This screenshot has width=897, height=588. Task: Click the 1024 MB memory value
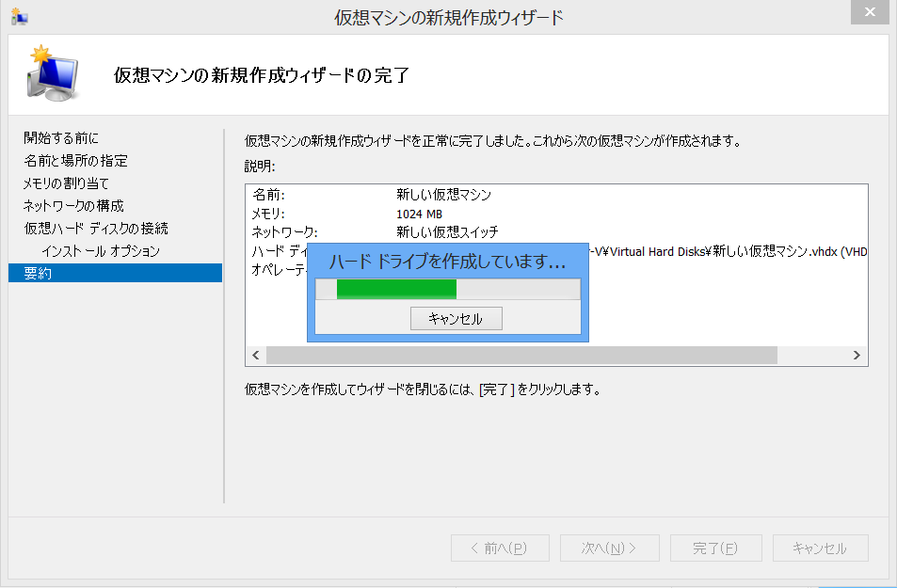pos(420,214)
